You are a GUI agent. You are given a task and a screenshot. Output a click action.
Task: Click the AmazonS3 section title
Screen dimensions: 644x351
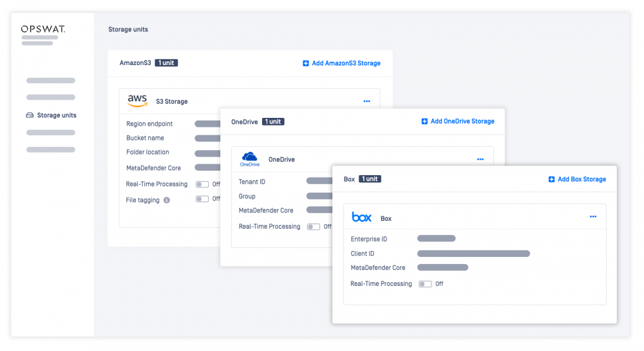tap(135, 63)
